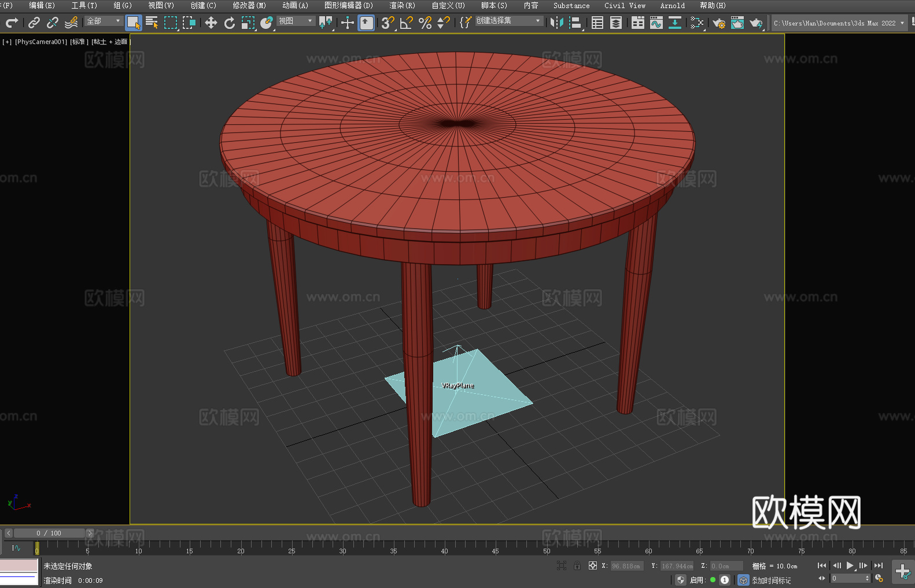Screen dimensions: 915x588
Task: Toggle Window/Crossing selection mode
Action: [x=189, y=23]
